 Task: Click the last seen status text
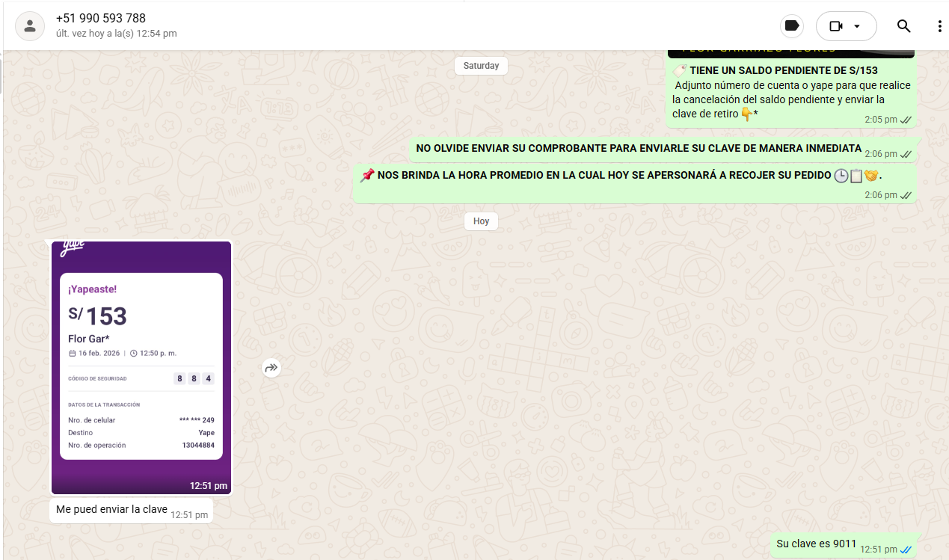pyautogui.click(x=116, y=34)
